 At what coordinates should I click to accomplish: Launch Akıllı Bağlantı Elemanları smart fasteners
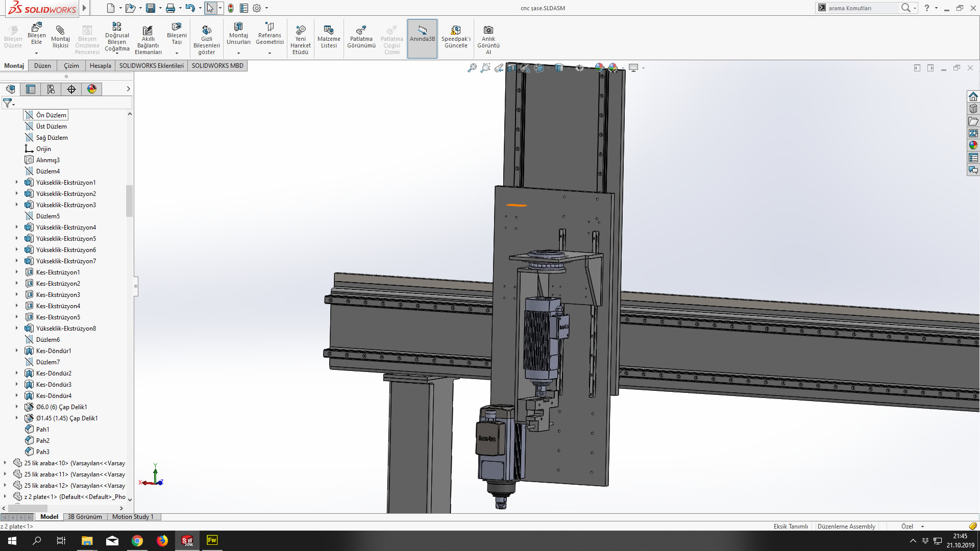tap(148, 40)
